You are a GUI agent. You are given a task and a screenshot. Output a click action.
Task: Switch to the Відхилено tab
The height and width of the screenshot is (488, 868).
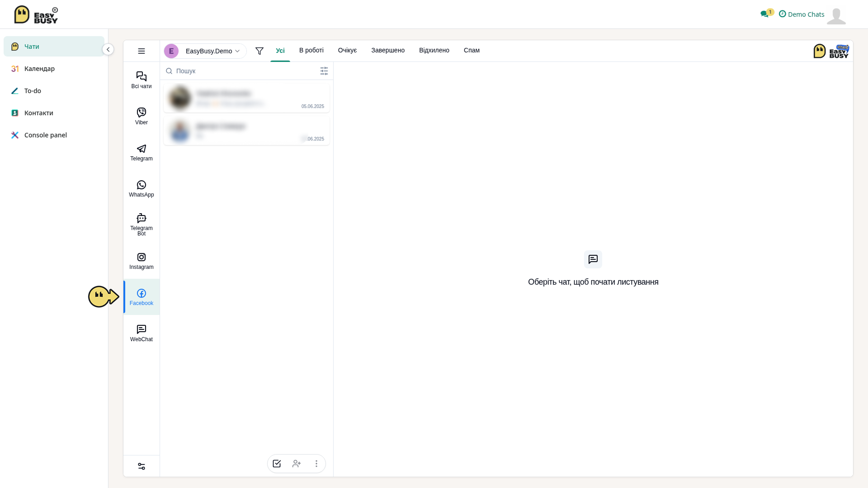coord(434,50)
